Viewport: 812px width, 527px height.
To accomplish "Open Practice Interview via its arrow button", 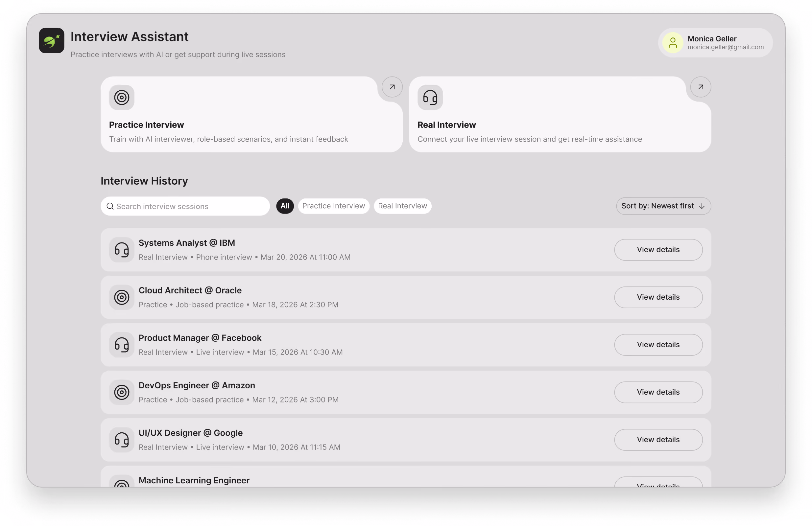I will click(392, 87).
